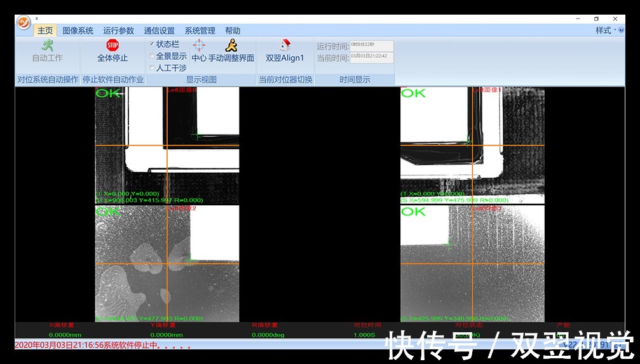
Task: Click the 当前时间 value field
Action: 372,57
